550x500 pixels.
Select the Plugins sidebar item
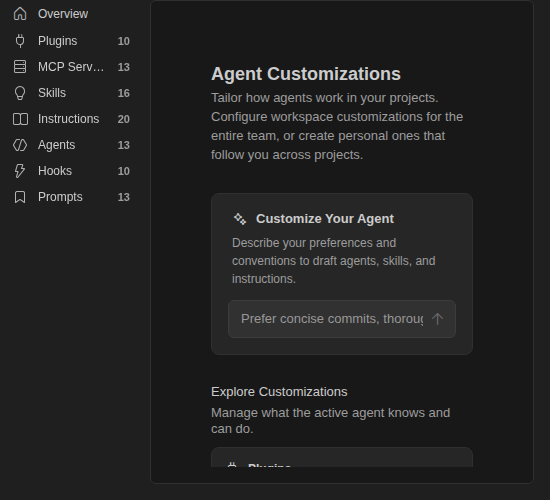tap(72, 41)
